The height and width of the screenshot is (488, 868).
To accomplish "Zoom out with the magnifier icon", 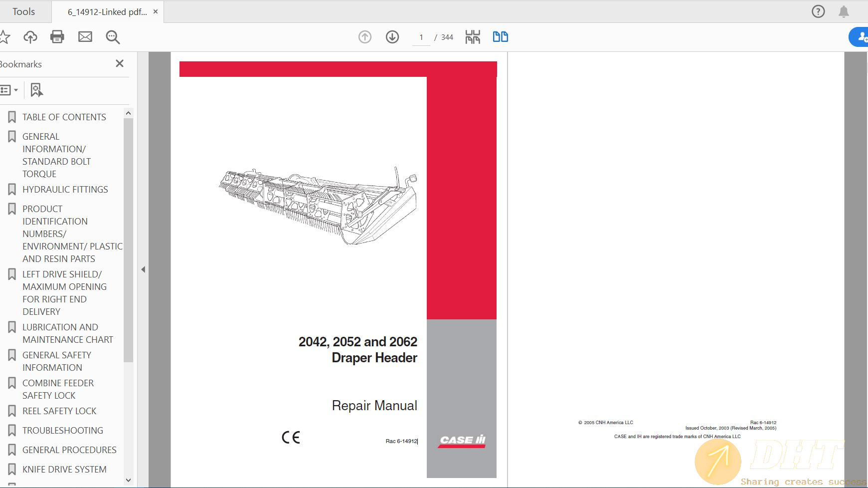I will tap(113, 36).
